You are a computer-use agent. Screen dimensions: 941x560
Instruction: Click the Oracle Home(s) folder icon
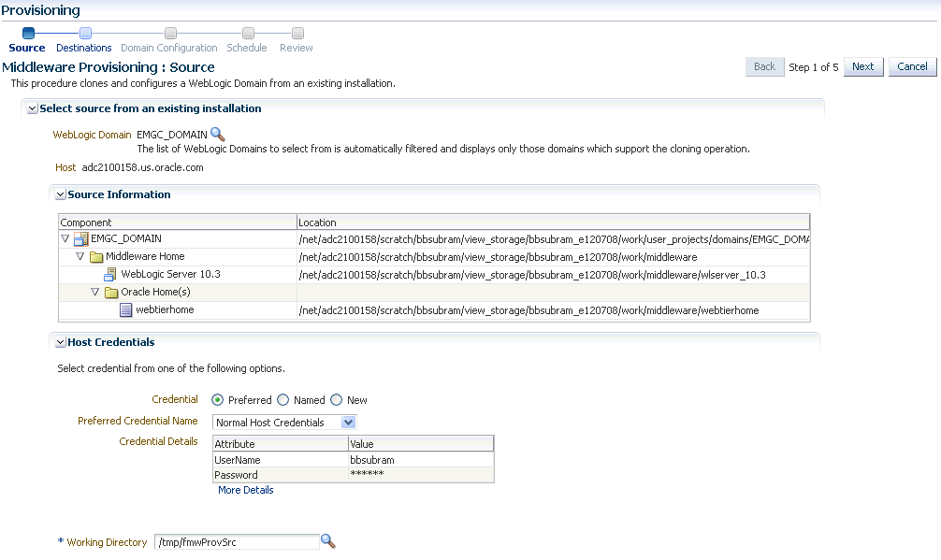point(111,293)
